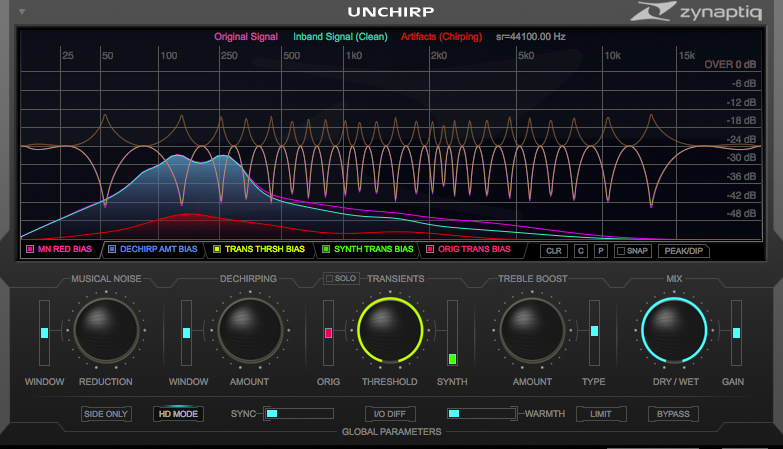Screen dimensions: 783x449
Task: Enable the SNAP checkbox
Action: (621, 251)
